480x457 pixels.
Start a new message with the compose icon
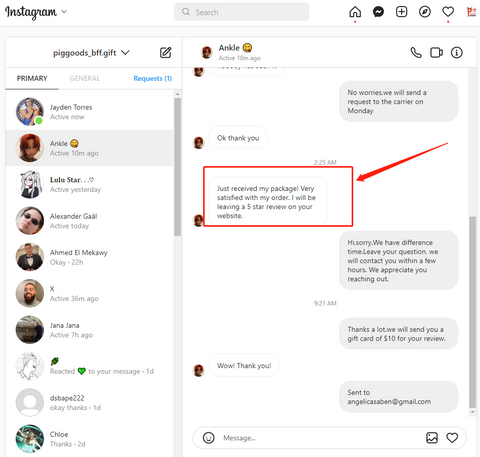pos(166,52)
